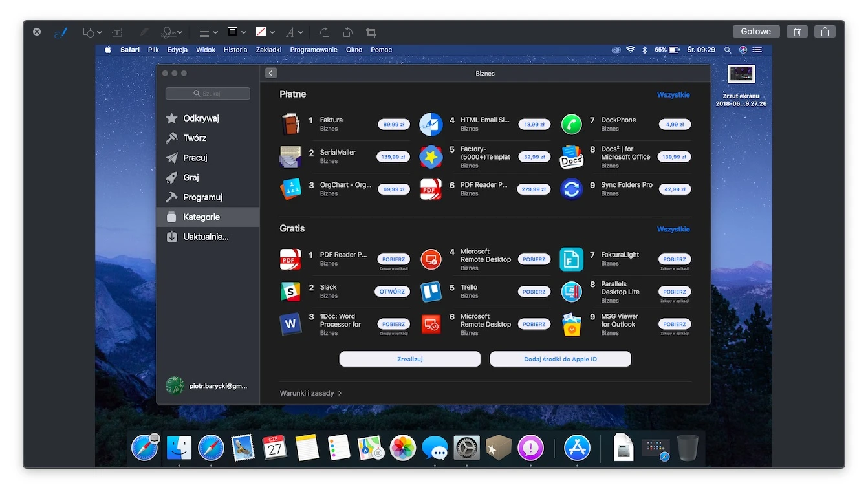Select the Text box tool
The height and width of the screenshot is (494, 868).
tap(117, 32)
